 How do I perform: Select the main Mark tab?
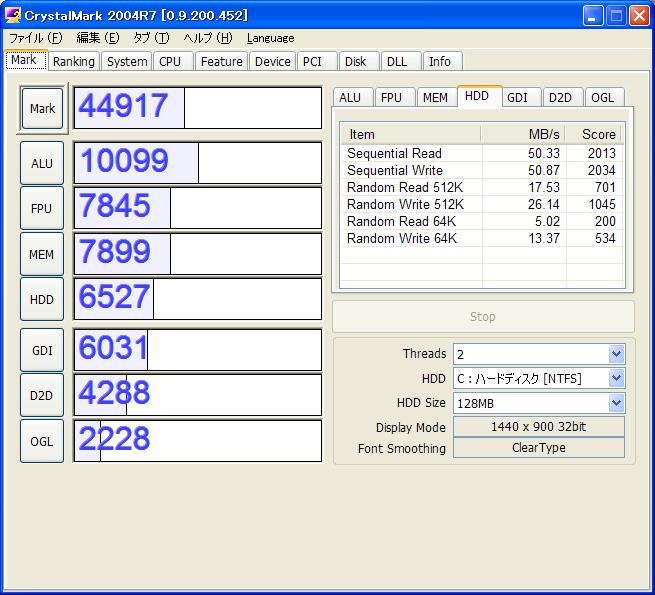tap(26, 60)
